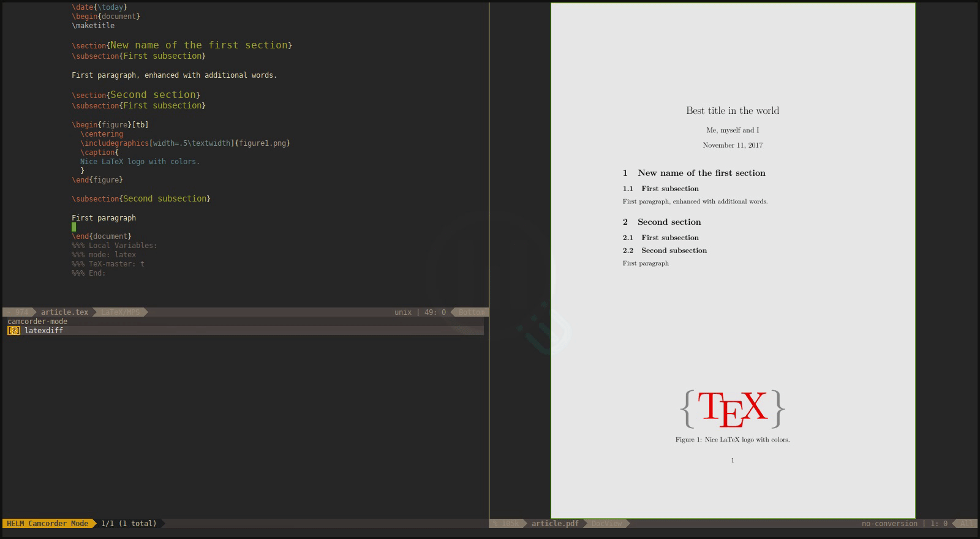This screenshot has height=539, width=980.
Task: Click the camcorder-mode Helm source header
Action: tap(37, 322)
